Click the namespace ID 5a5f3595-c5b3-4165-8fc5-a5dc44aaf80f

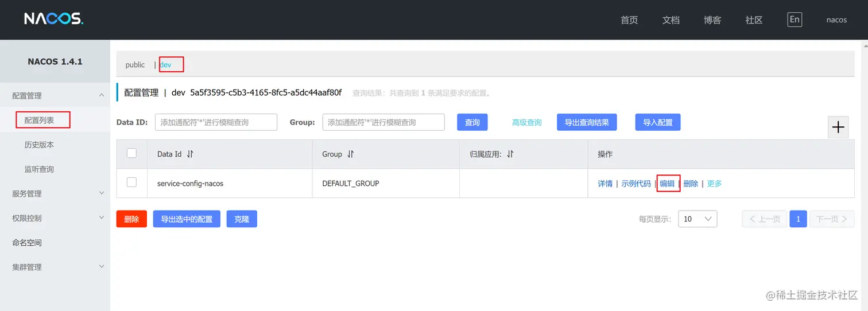point(266,92)
